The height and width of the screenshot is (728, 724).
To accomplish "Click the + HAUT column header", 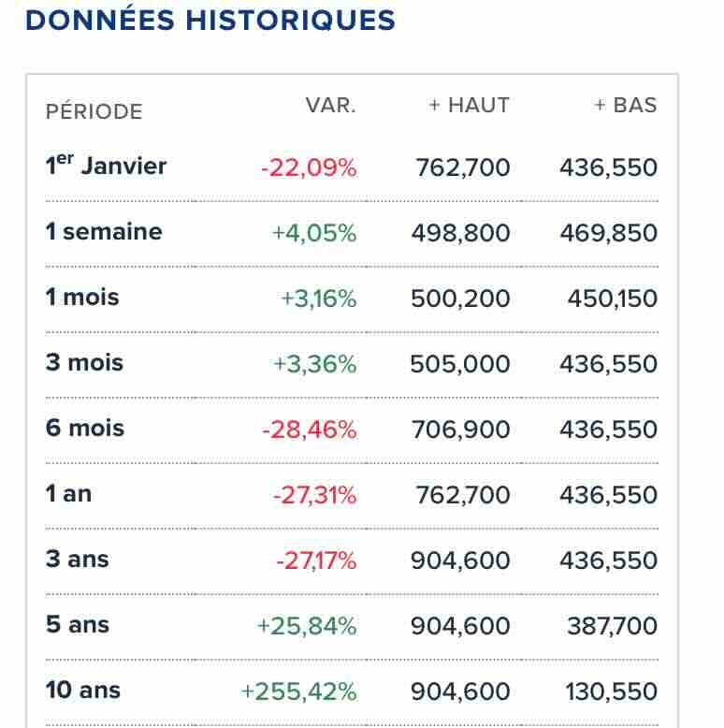I will (x=469, y=105).
